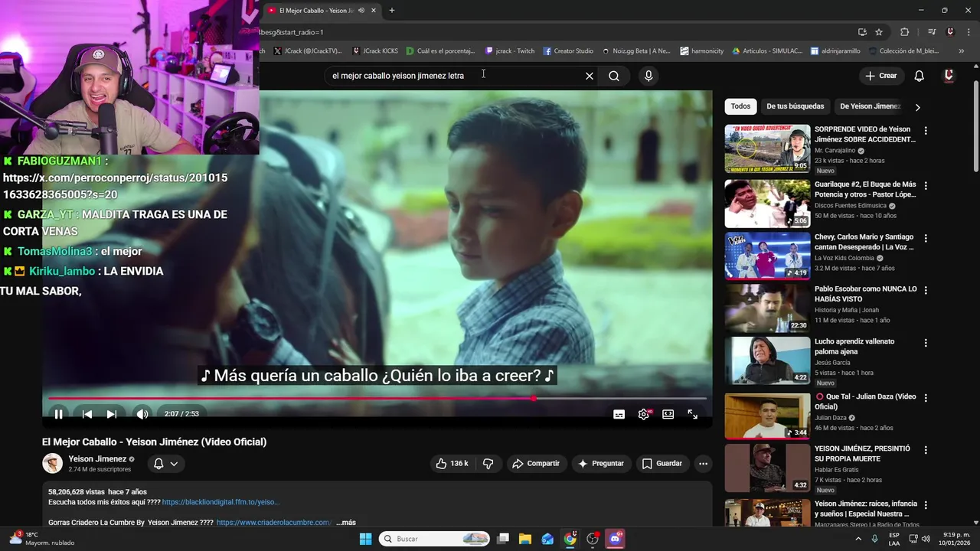980x551 pixels.
Task: Start voice search with the microphone
Action: pos(648,76)
